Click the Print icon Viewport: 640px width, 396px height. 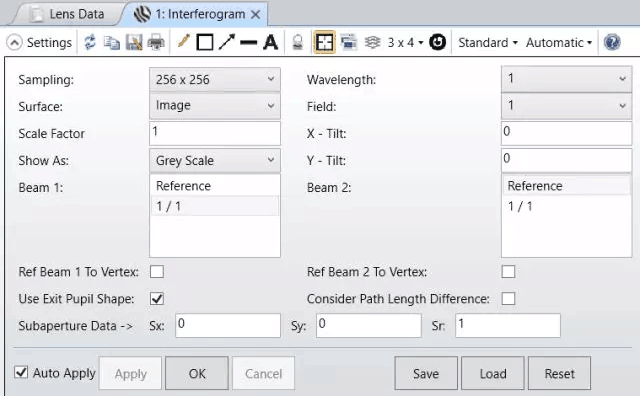pos(156,42)
